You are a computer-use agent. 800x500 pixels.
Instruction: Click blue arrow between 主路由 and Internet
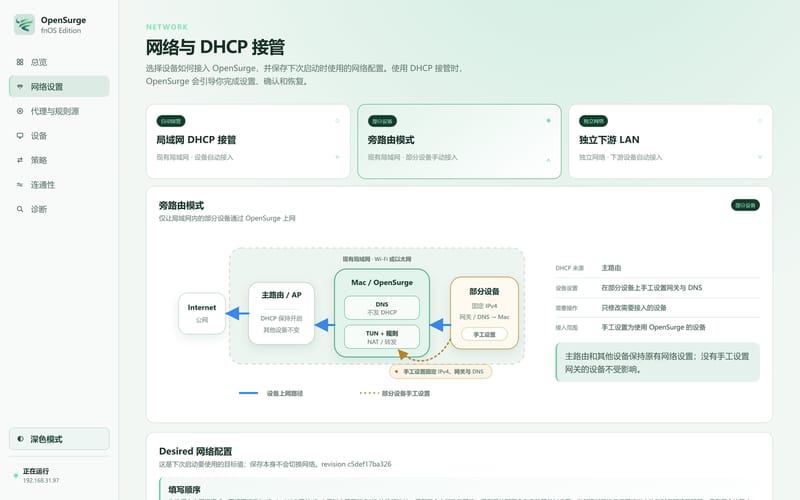pos(237,313)
